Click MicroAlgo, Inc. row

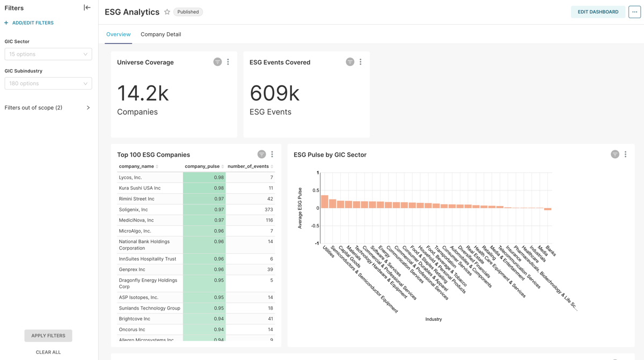196,231
